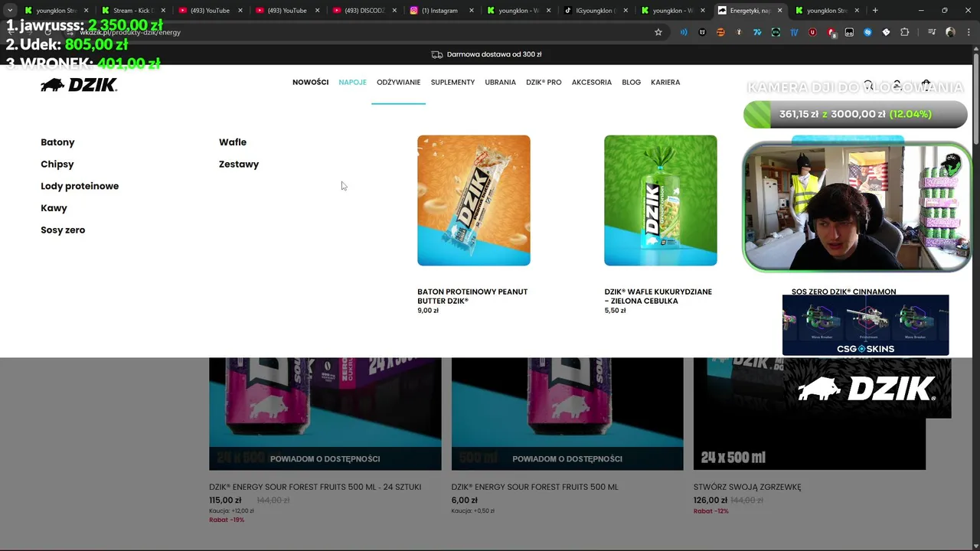Select the Wafle category

point(233,142)
